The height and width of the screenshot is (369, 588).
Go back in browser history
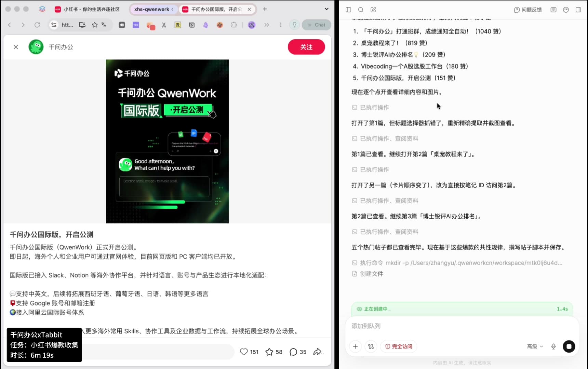[x=10, y=25]
